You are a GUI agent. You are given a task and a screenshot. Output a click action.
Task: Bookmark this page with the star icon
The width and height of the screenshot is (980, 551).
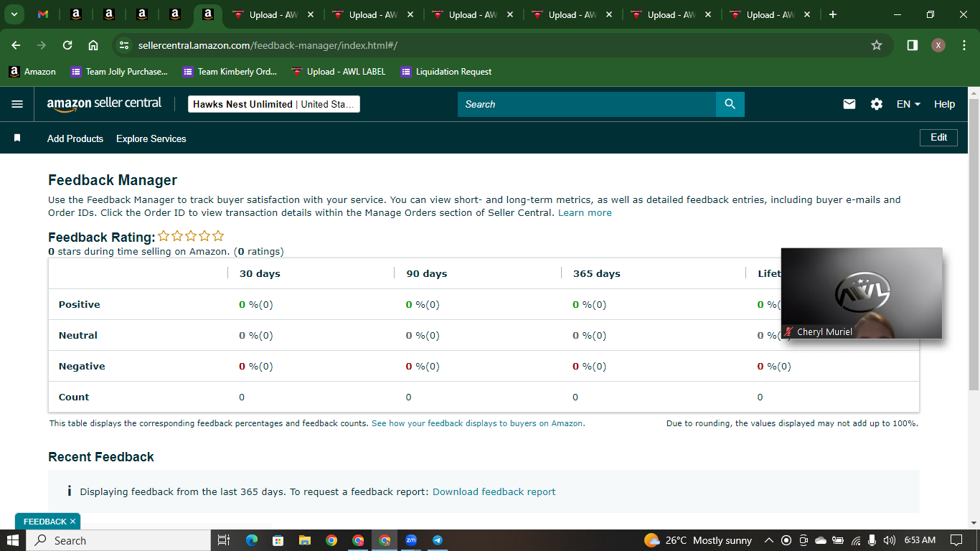click(x=876, y=45)
